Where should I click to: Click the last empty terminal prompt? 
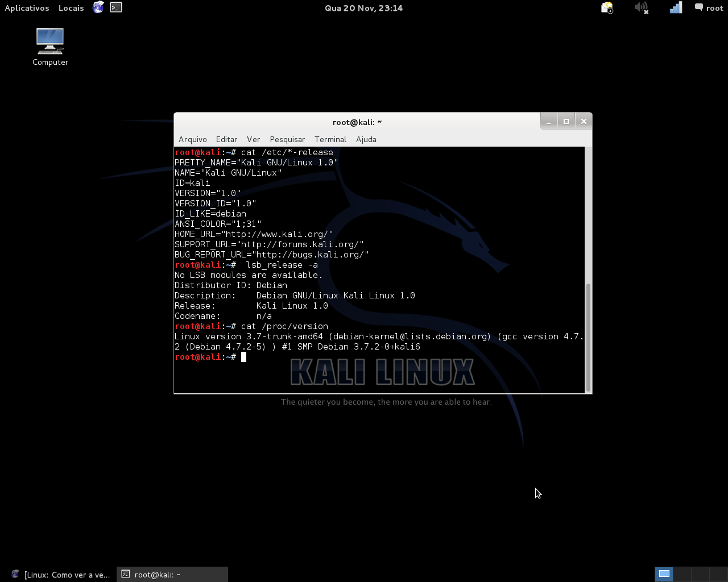[x=210, y=357]
